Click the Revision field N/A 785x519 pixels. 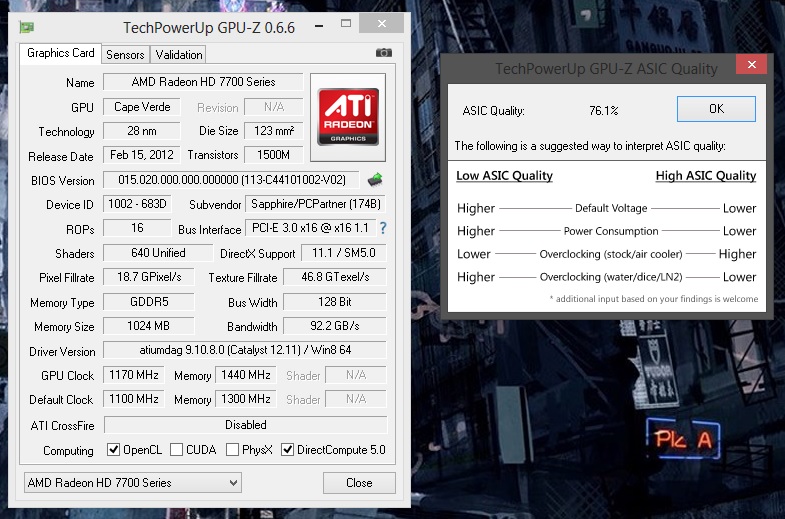tap(273, 107)
